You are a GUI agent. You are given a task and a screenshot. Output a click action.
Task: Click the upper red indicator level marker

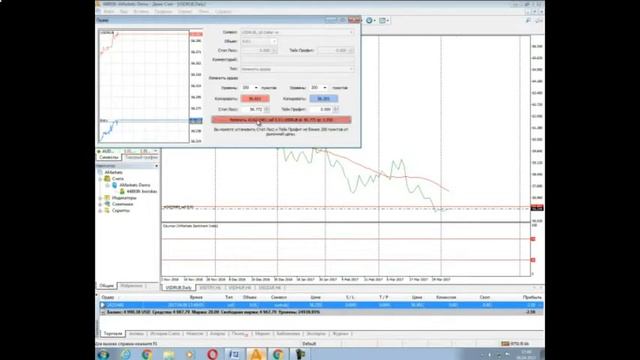[x=533, y=239]
